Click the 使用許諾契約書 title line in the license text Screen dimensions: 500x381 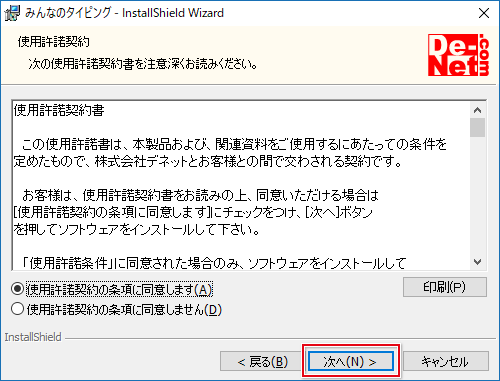click(59, 110)
